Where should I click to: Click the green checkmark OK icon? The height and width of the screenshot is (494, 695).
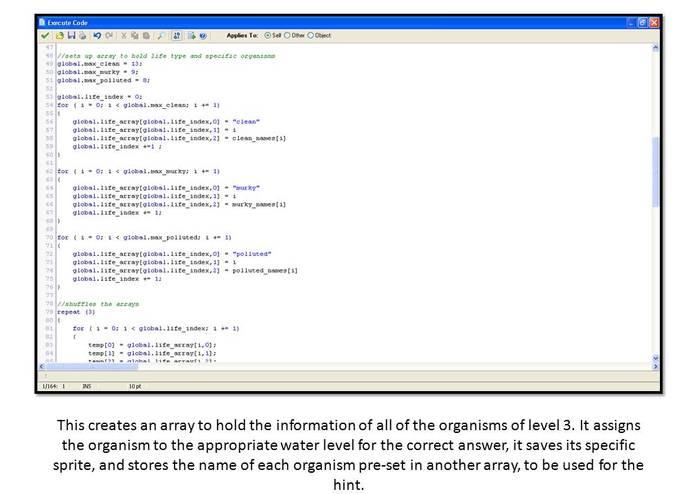coord(45,35)
